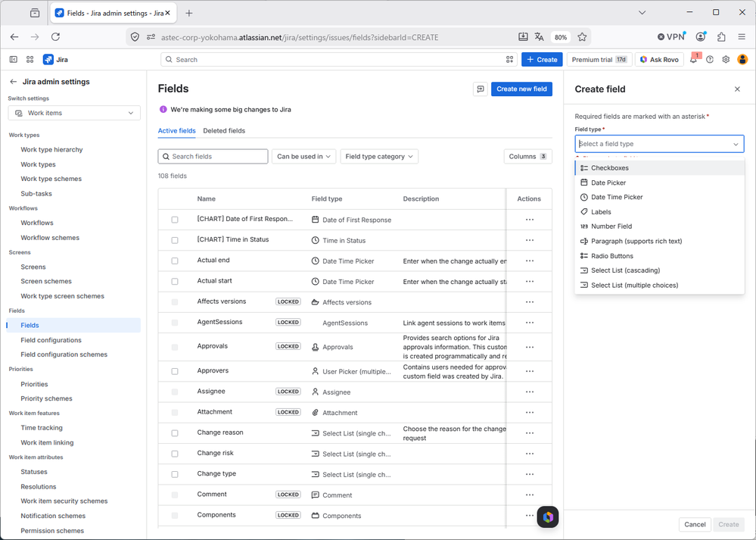Click the Create new field button
This screenshot has height=540, width=756.
[x=521, y=89]
